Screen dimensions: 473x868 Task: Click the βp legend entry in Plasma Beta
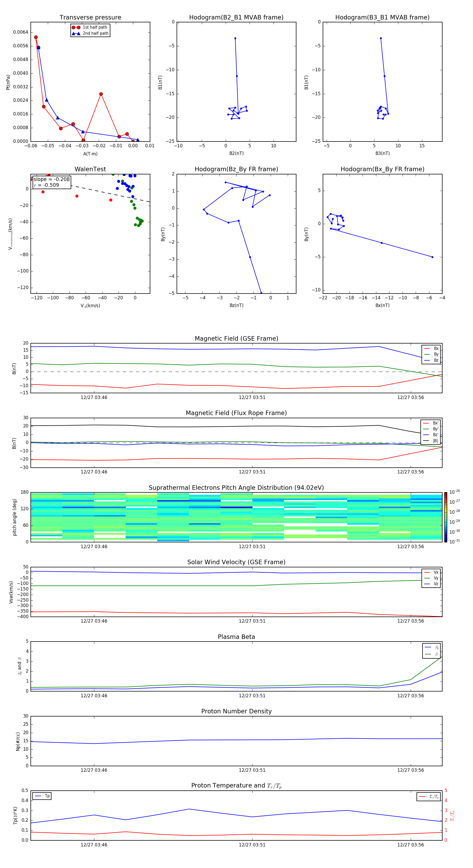click(x=431, y=647)
